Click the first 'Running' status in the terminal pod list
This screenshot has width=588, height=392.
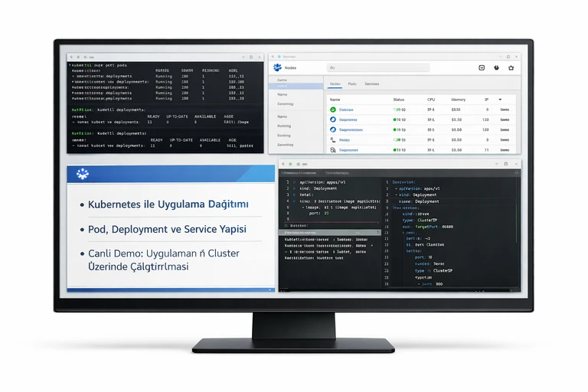pos(164,76)
